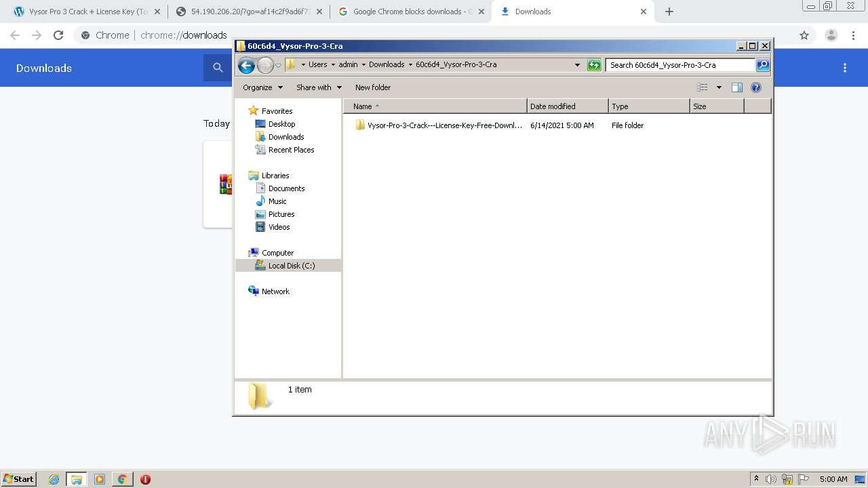Select Favorites in the navigation pane
The height and width of the screenshot is (488, 868).
[x=271, y=111]
